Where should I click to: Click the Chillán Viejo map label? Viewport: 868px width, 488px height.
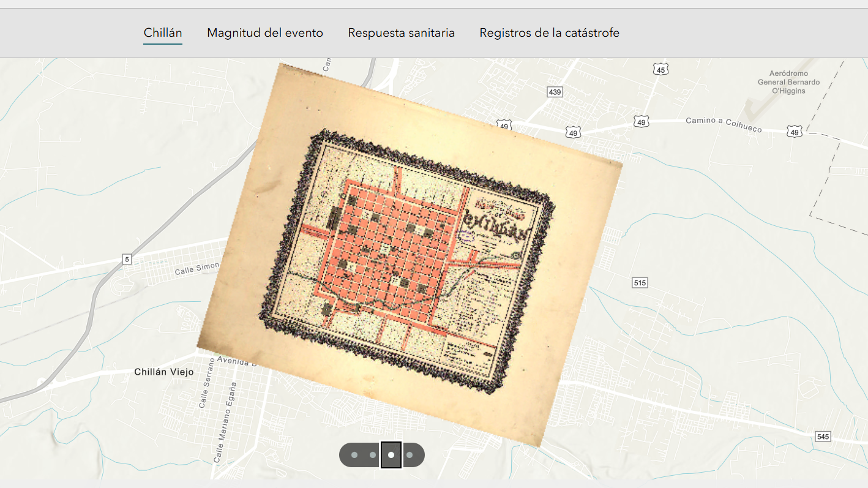[x=164, y=372]
